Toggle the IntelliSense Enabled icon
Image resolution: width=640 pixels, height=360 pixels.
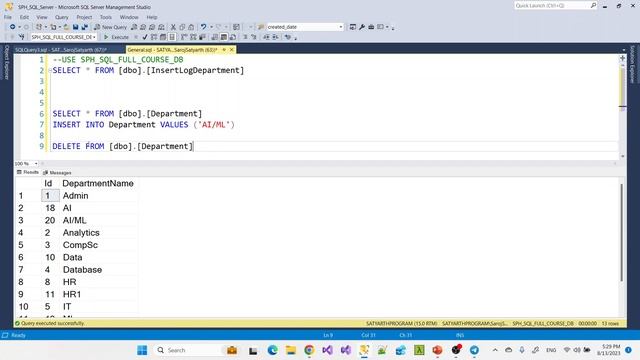point(172,37)
